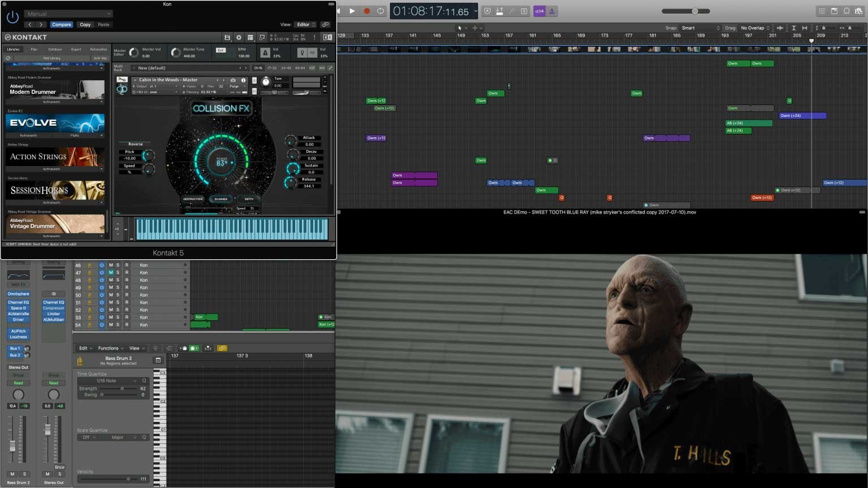Click the wrench icon for Cabin in the Woods
868x488 pixels.
121,80
